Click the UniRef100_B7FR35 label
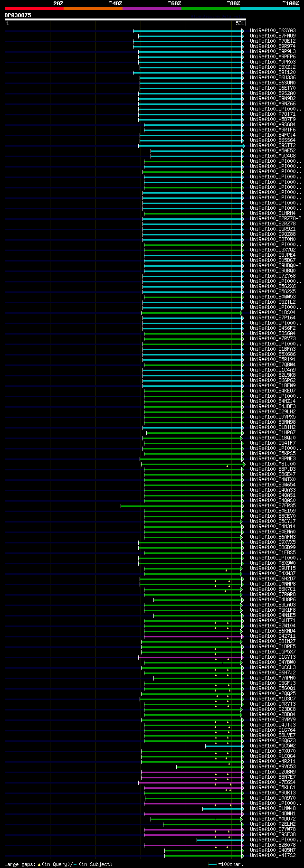This screenshot has width=304, height=868. 273,506
